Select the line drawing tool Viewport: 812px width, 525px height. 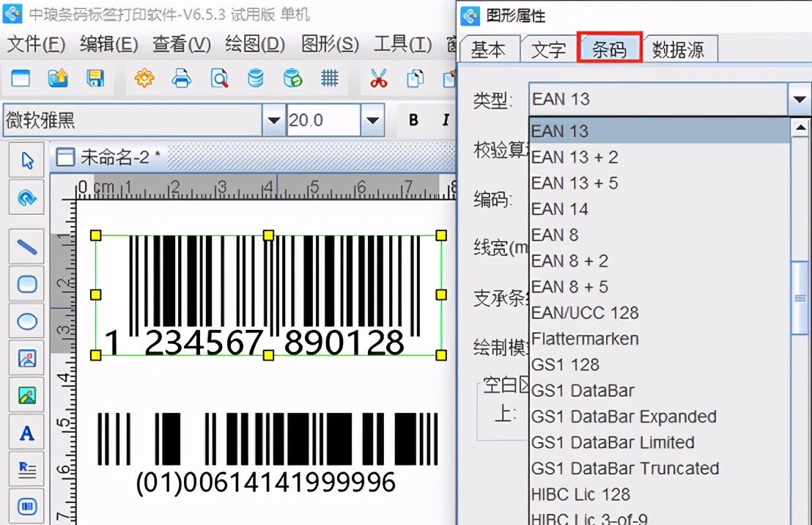click(x=27, y=247)
